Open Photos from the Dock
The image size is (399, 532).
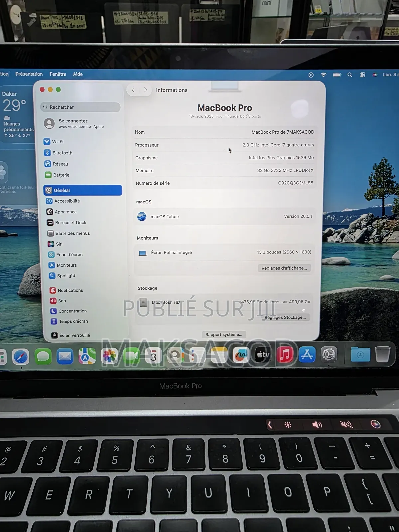point(109,356)
